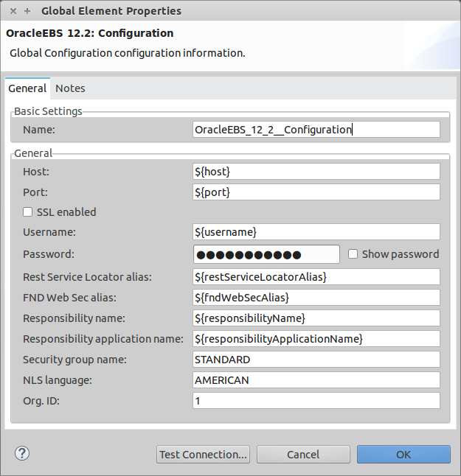The height and width of the screenshot is (476, 461).
Task: Click the 'Rest Service Locator alias:' label
Action: point(87,277)
